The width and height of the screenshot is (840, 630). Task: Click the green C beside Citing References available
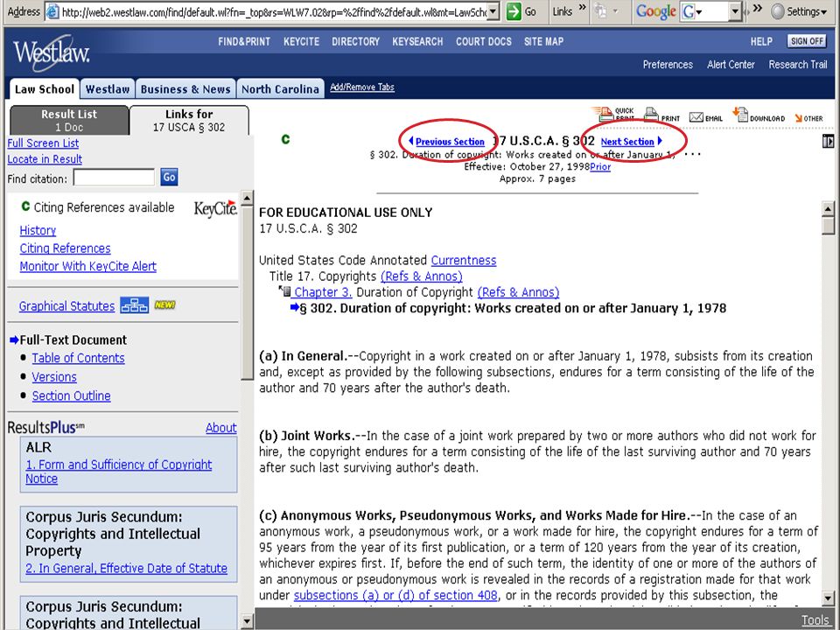(25, 206)
